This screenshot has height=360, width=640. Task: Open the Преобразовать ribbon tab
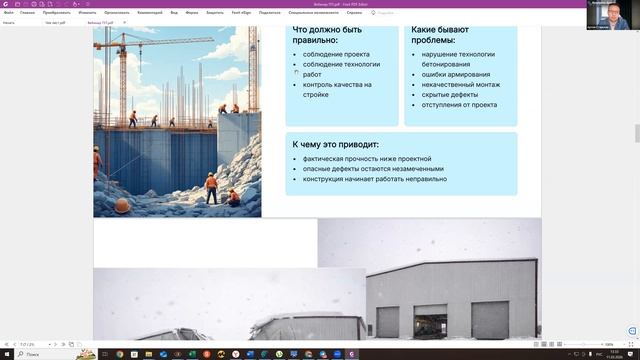(x=57, y=13)
